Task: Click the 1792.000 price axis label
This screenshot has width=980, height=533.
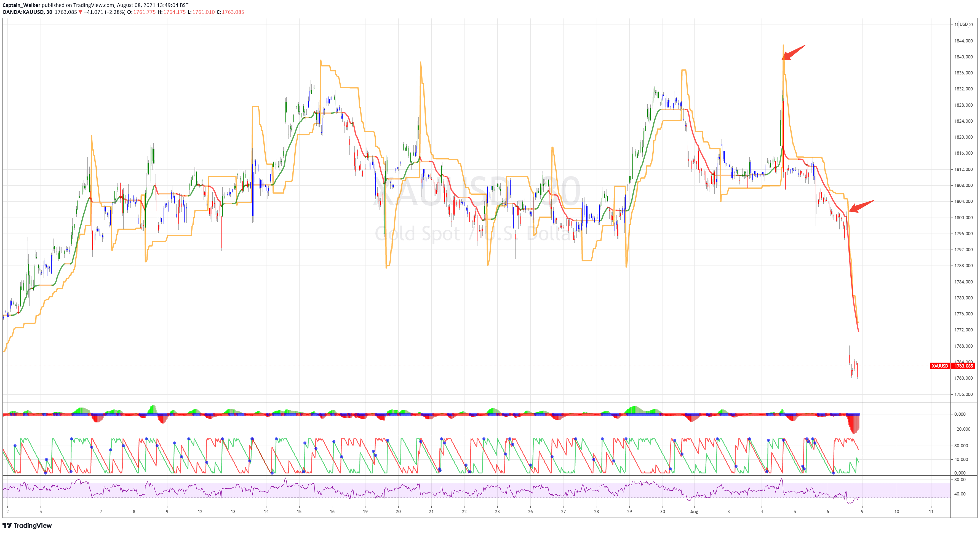Action: 963,250
